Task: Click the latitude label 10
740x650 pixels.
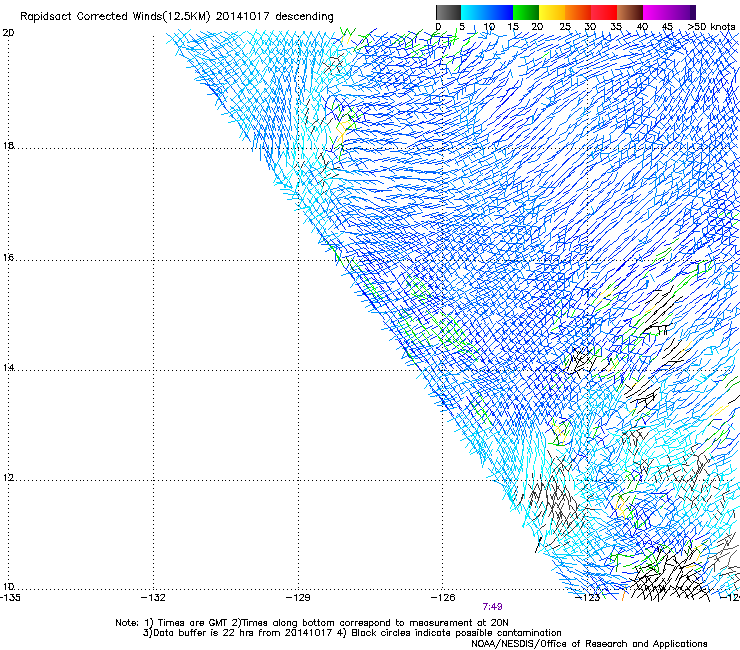Action: tap(8, 587)
